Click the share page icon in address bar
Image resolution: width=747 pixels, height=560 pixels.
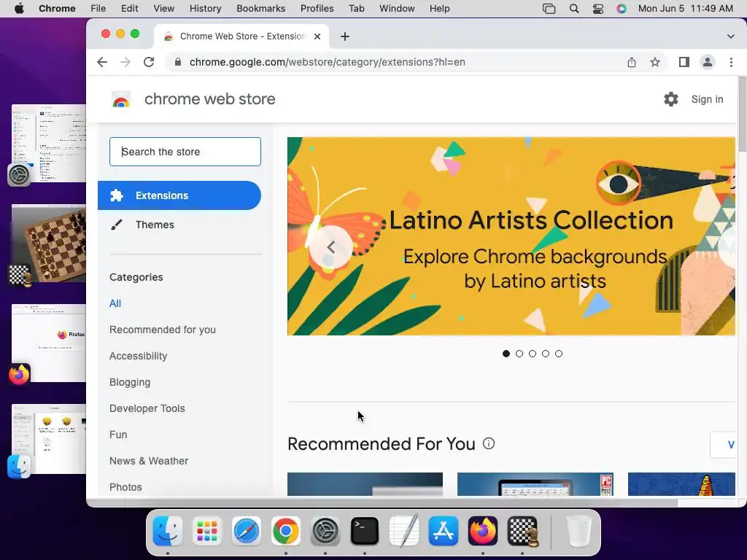pos(632,63)
